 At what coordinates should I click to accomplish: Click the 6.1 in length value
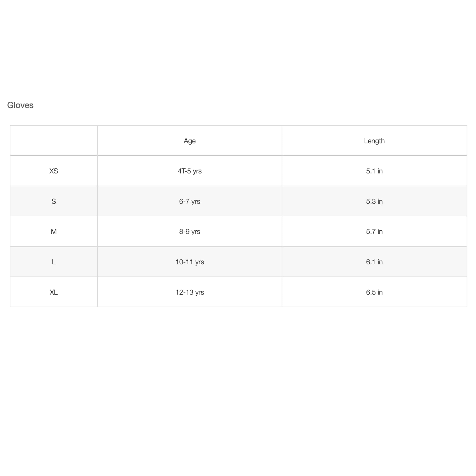pyautogui.click(x=374, y=262)
